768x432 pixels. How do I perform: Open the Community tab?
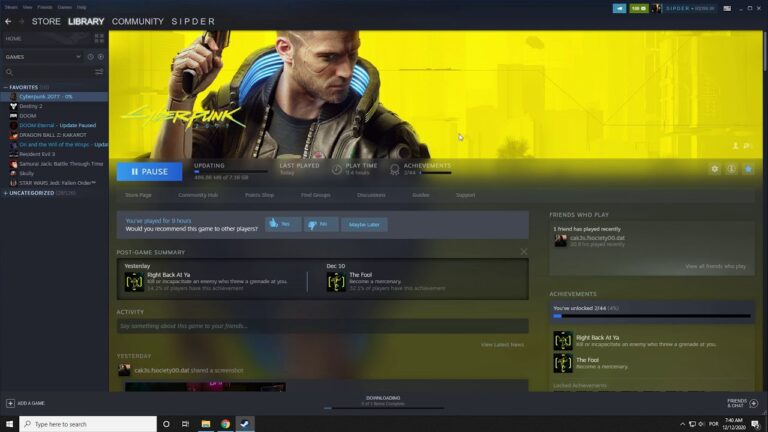point(138,22)
